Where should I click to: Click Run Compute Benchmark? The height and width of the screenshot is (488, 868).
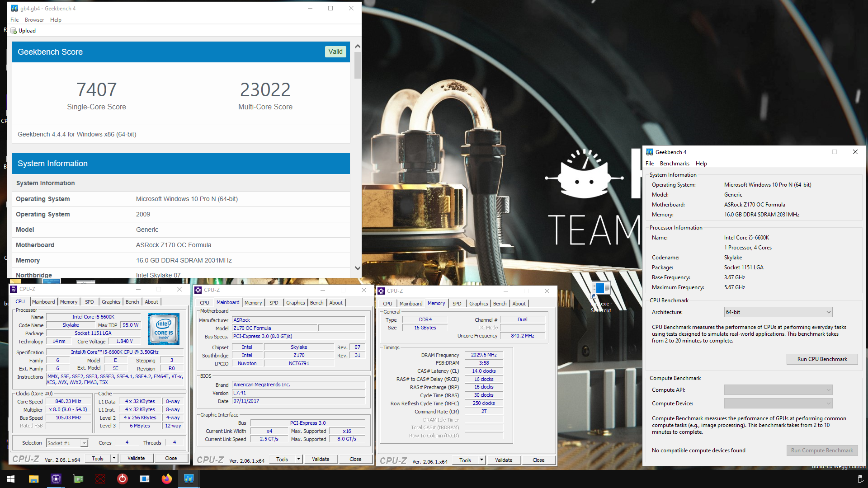(822, 450)
